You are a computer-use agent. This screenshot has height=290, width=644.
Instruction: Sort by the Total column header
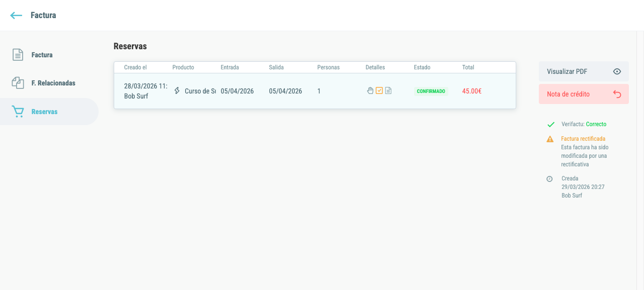(x=468, y=67)
